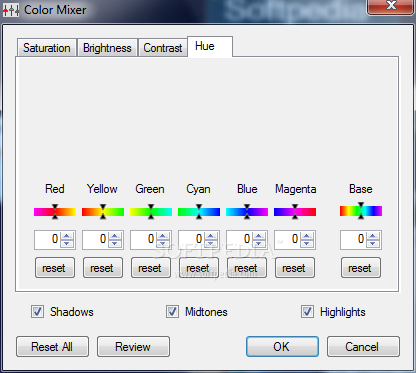
Task: Click the Base hue slider
Action: click(x=361, y=211)
